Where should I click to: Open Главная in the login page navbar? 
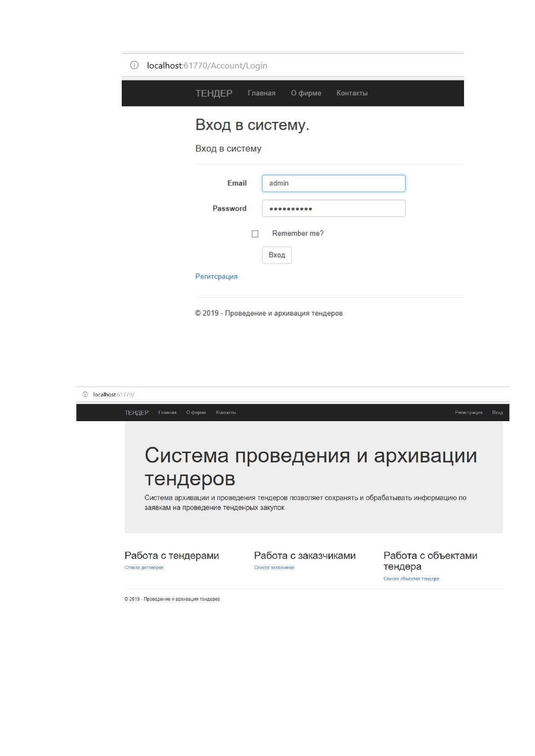pos(261,93)
